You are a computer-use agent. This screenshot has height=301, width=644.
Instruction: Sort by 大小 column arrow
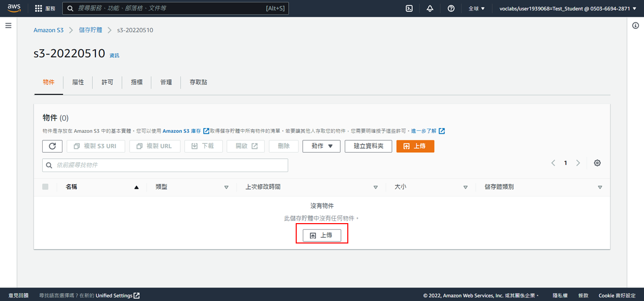[x=465, y=187]
